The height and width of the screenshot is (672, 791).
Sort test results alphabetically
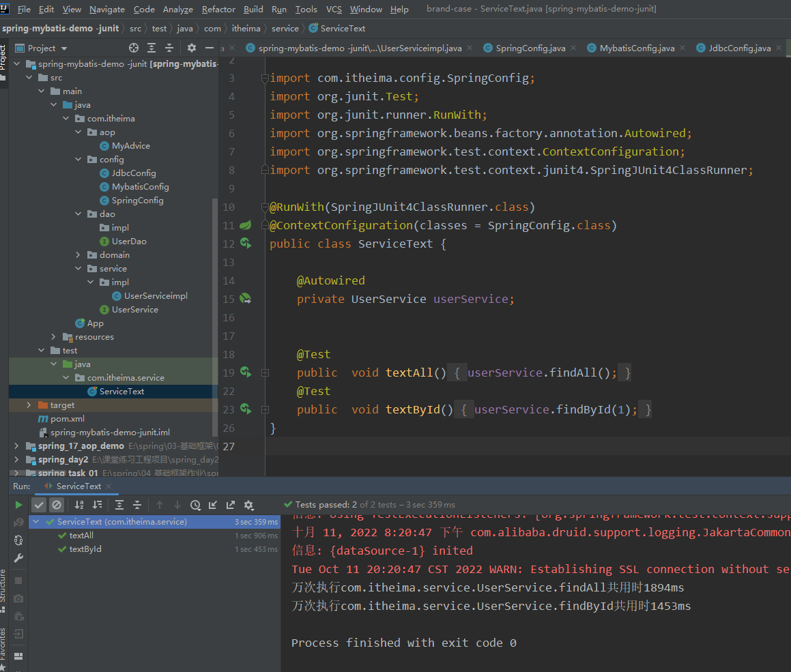[x=79, y=505]
